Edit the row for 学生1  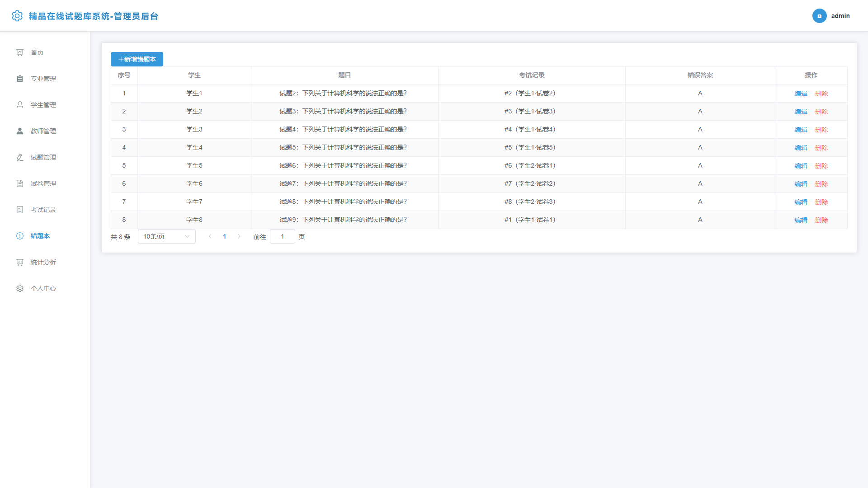(801, 94)
